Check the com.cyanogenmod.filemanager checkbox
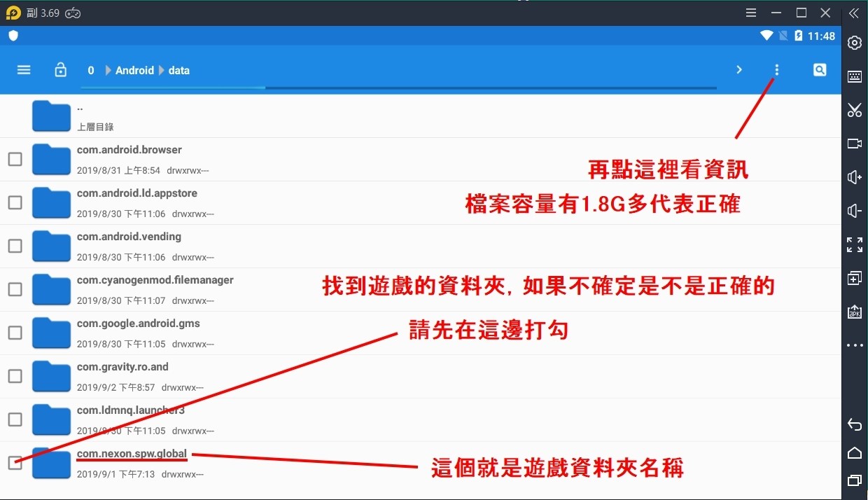Viewport: 868px width, 500px height. pyautogui.click(x=15, y=290)
